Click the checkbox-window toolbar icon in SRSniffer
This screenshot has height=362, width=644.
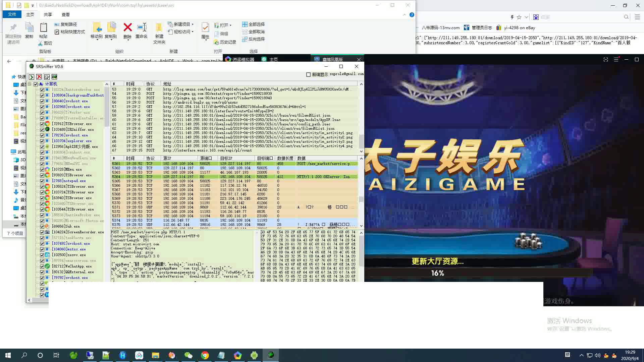tap(47, 77)
